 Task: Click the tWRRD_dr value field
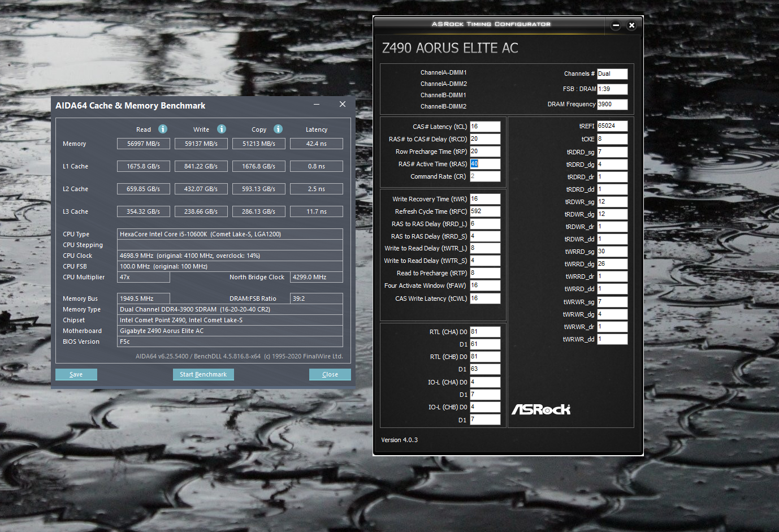[x=612, y=276]
